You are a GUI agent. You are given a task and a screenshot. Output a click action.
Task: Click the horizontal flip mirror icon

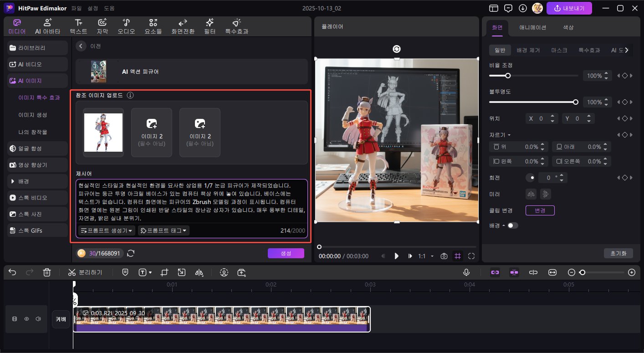click(x=530, y=194)
